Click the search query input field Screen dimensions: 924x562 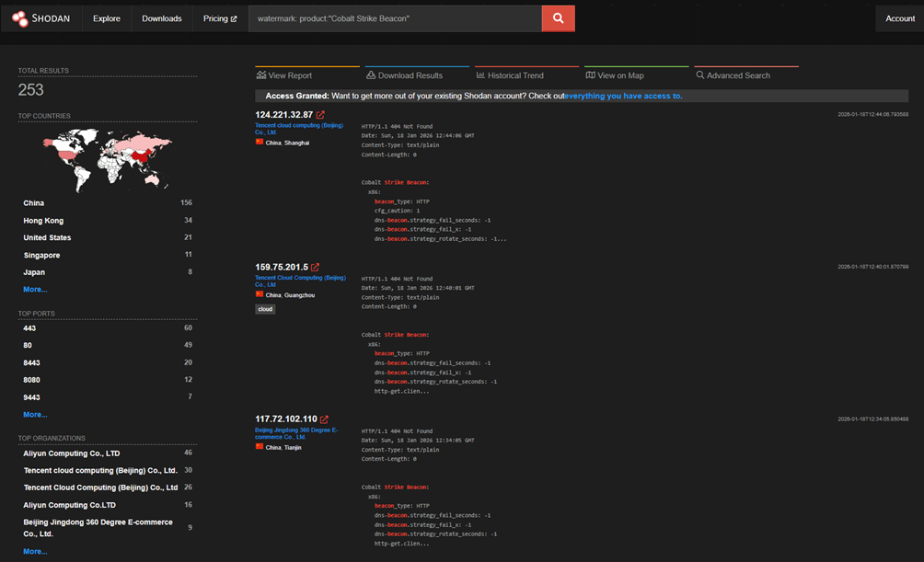(394, 18)
